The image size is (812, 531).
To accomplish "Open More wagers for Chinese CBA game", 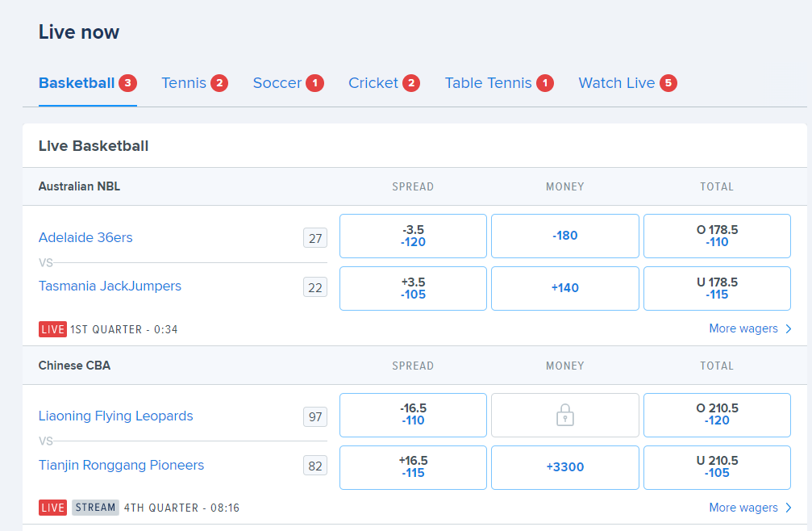I will pyautogui.click(x=750, y=508).
